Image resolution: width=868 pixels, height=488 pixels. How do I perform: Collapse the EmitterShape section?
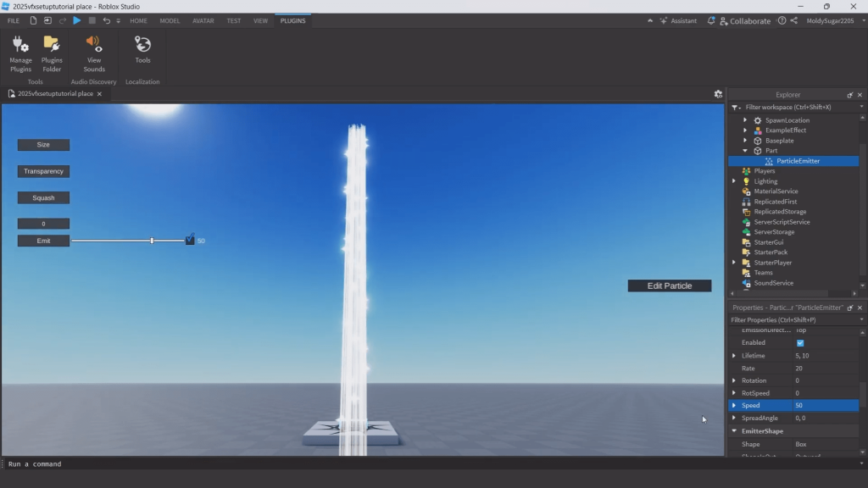click(x=734, y=431)
